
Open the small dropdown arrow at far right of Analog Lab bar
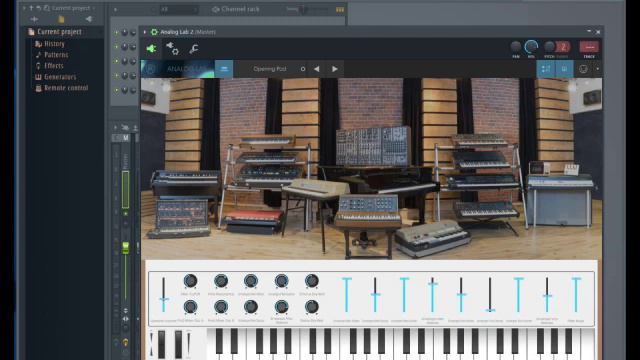[598, 69]
